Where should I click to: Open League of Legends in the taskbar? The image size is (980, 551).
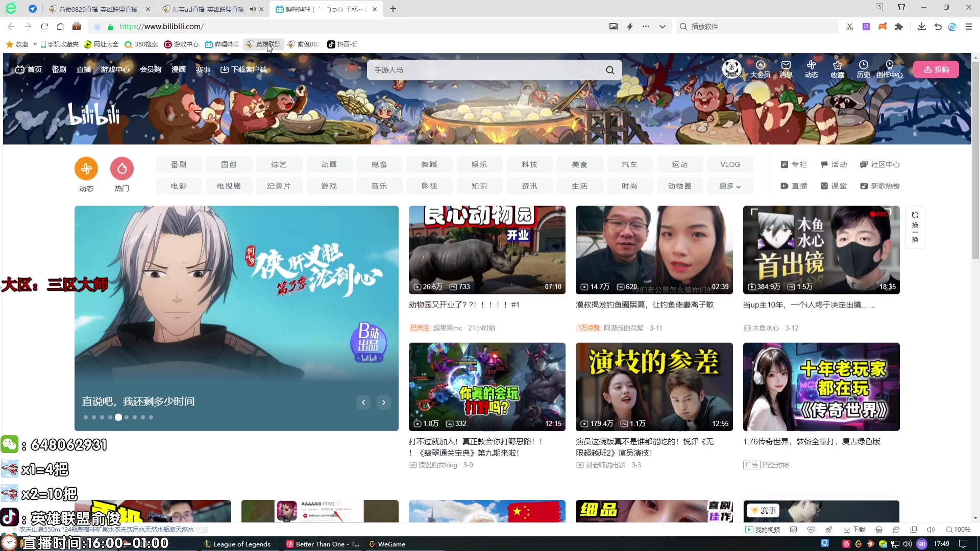[x=237, y=544]
